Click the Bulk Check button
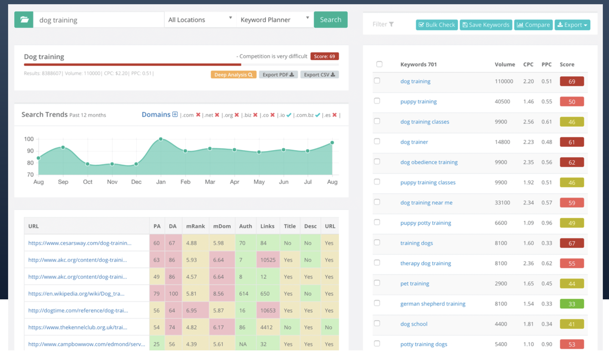 [x=437, y=25]
